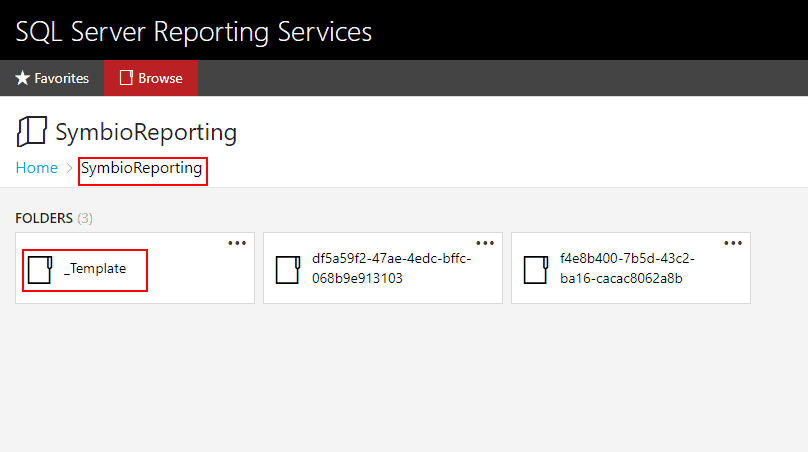Image resolution: width=808 pixels, height=452 pixels.
Task: Open the _Template folder name text
Action: (95, 269)
